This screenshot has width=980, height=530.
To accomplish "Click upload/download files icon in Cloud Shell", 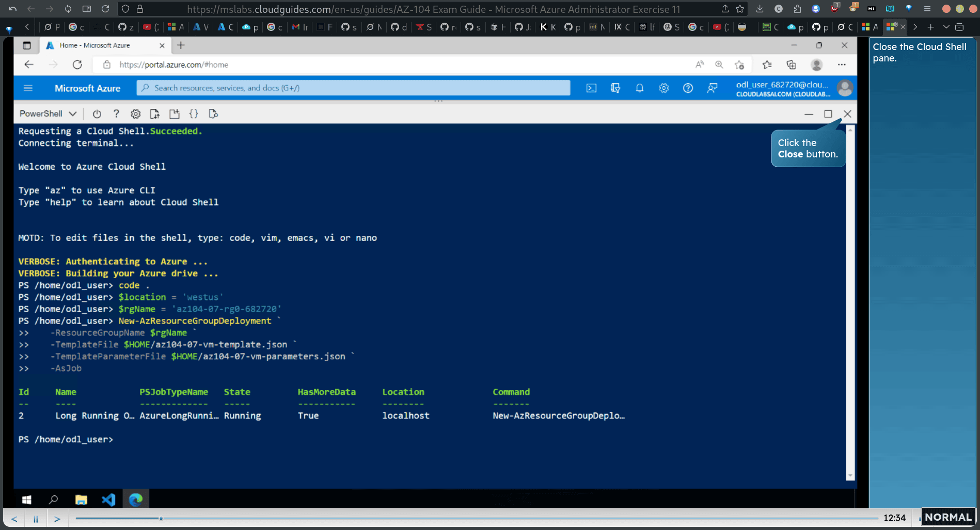I will point(154,114).
